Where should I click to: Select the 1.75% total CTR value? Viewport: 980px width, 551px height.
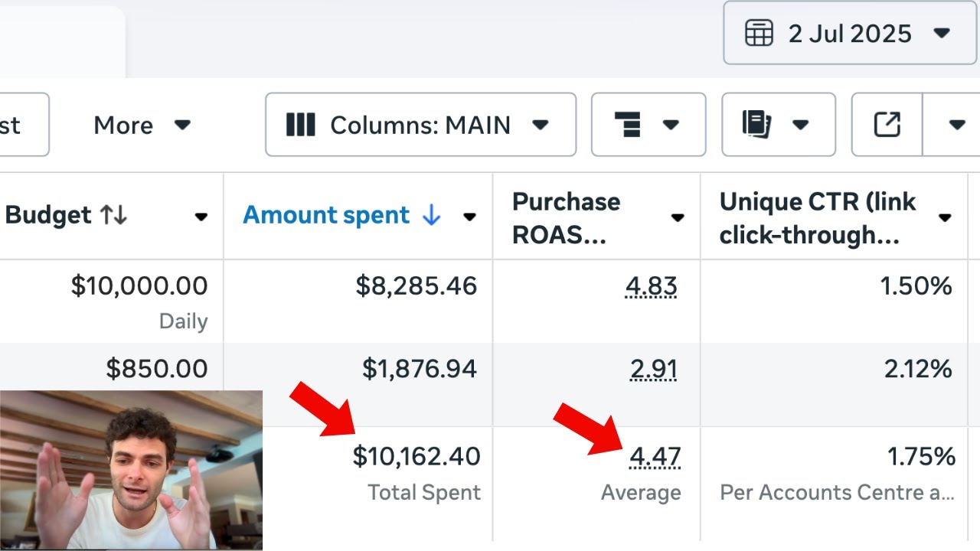922,457
